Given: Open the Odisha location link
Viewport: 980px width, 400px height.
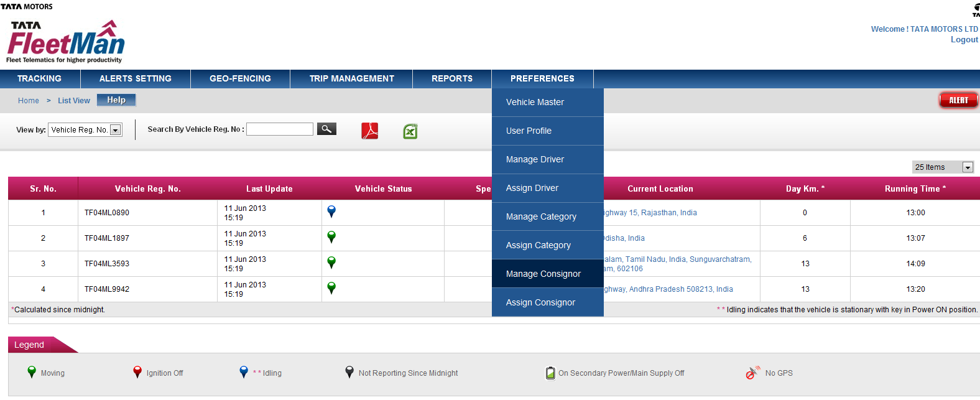Looking at the screenshot, I should 624,238.
